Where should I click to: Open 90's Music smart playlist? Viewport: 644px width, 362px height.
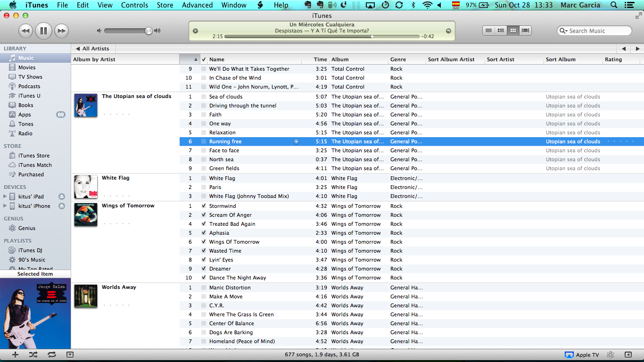(x=32, y=260)
